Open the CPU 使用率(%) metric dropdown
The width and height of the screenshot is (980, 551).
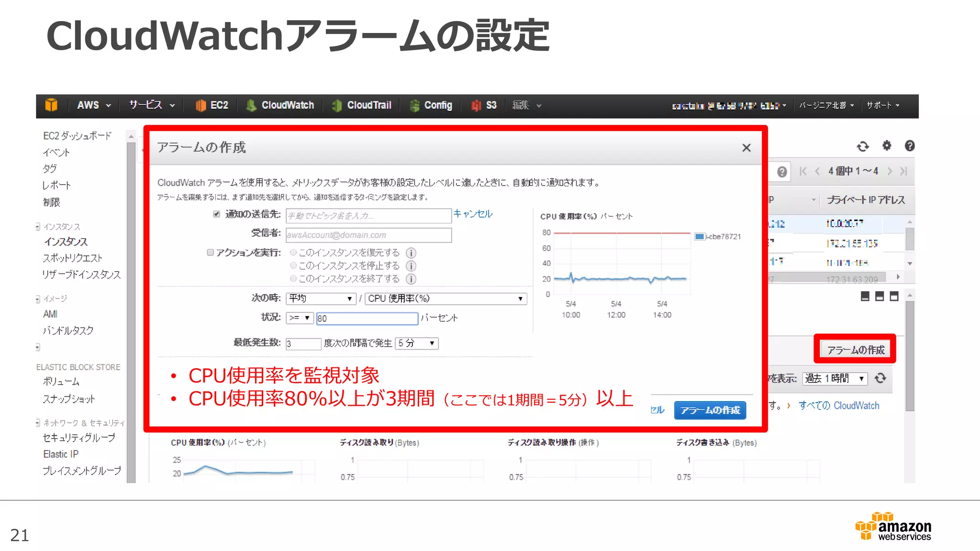coord(446,298)
